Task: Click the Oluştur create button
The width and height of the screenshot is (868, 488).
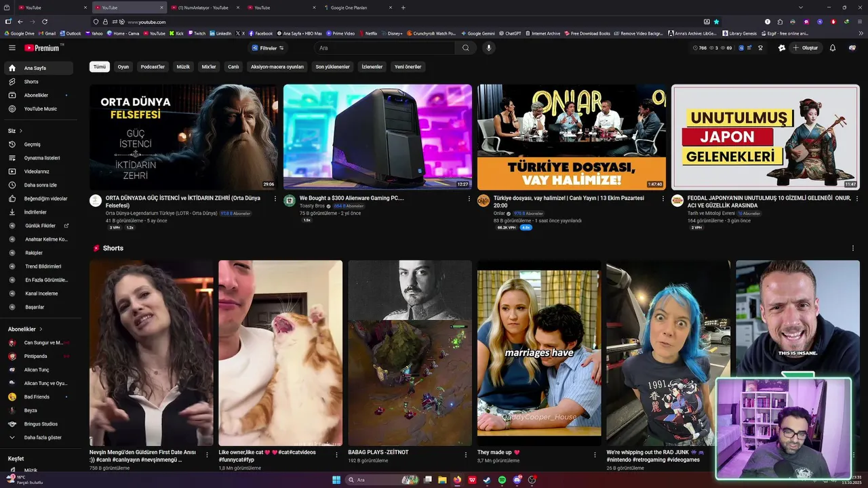Action: pyautogui.click(x=806, y=48)
